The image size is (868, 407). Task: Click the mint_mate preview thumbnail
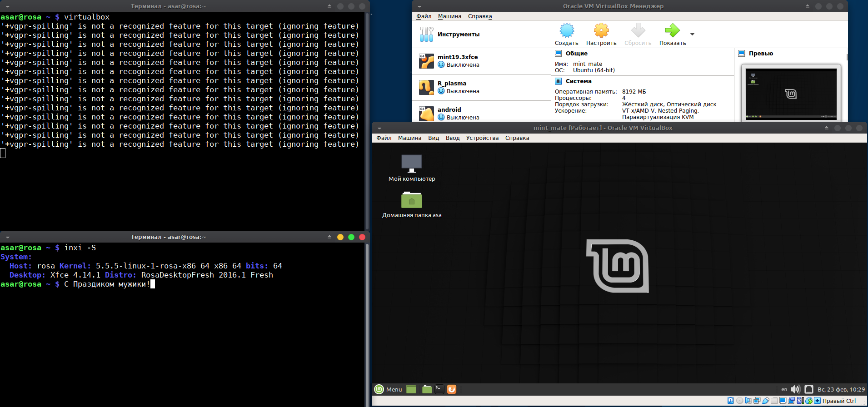[791, 94]
